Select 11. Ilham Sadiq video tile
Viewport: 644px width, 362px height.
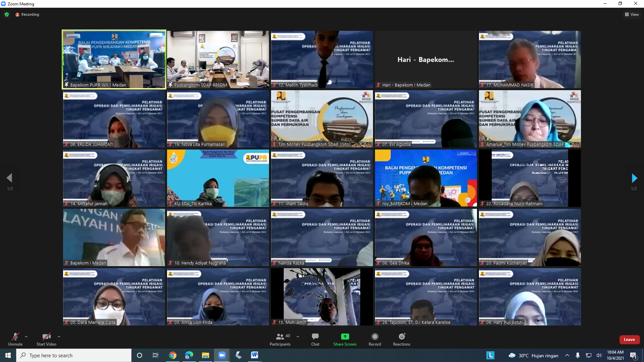tap(322, 178)
